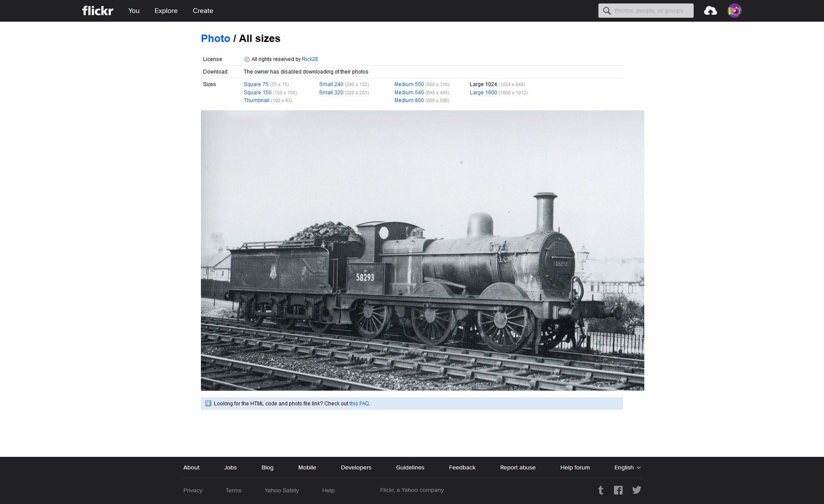Click 'Flickr, a Yahoo company' text
Image resolution: width=824 pixels, height=504 pixels.
pyautogui.click(x=412, y=490)
